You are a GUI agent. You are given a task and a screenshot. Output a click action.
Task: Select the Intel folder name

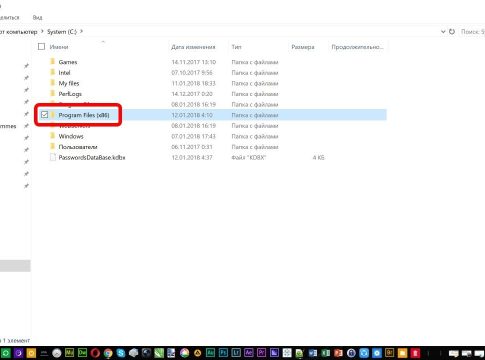(64, 73)
